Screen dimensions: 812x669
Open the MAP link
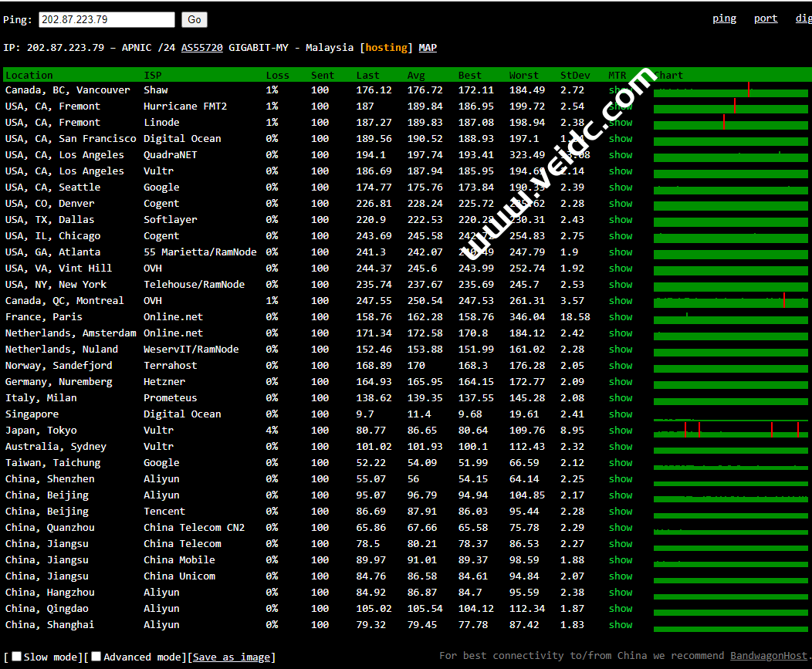point(428,48)
